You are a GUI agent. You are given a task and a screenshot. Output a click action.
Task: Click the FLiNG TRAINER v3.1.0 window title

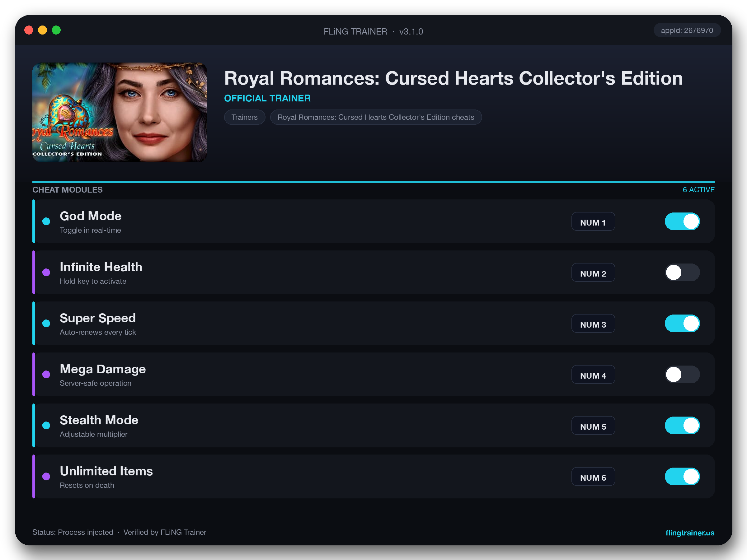click(373, 31)
